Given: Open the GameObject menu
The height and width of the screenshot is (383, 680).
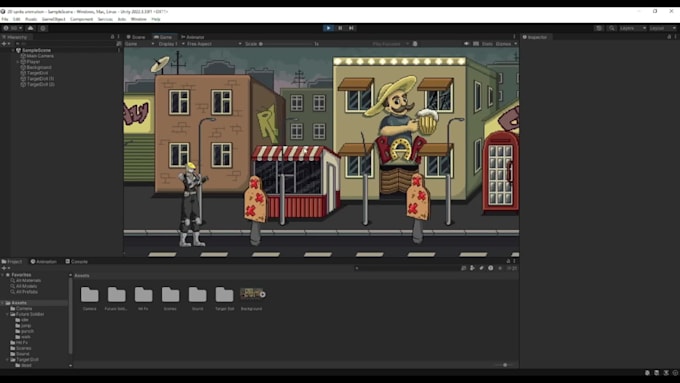Looking at the screenshot, I should point(53,19).
